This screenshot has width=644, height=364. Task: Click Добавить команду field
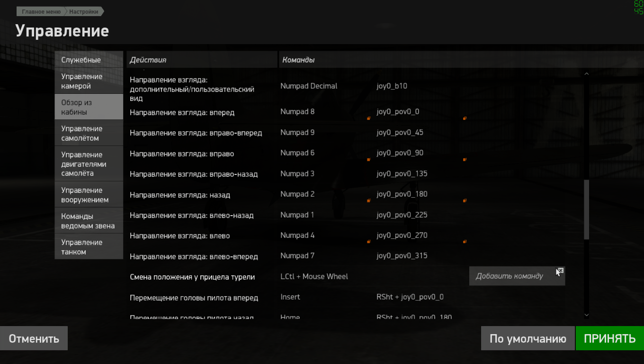[x=517, y=276]
